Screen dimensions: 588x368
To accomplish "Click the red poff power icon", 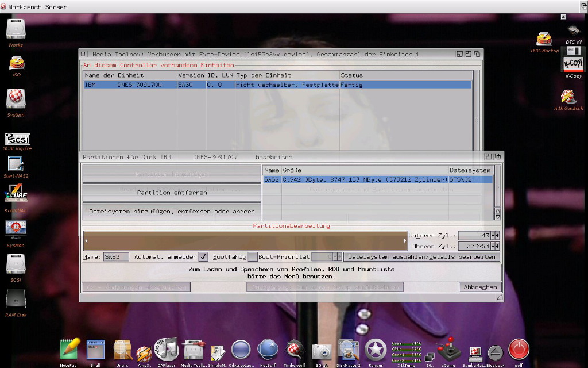I will coord(519,349).
